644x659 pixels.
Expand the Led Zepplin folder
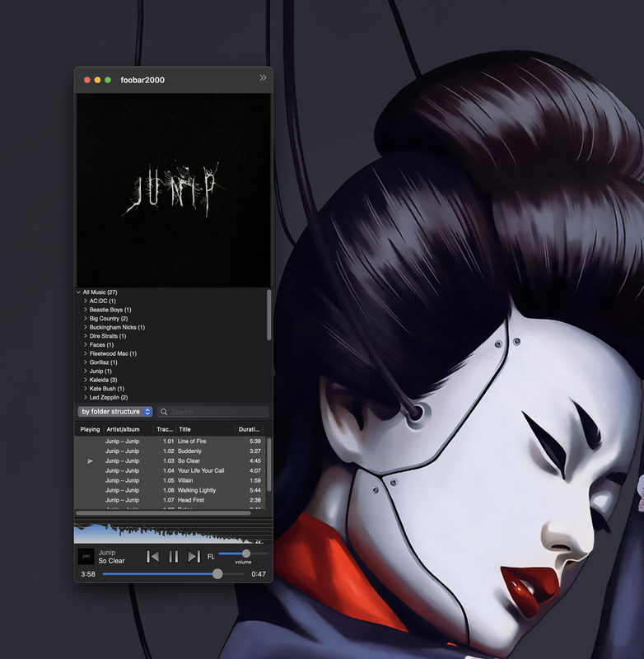[86, 398]
